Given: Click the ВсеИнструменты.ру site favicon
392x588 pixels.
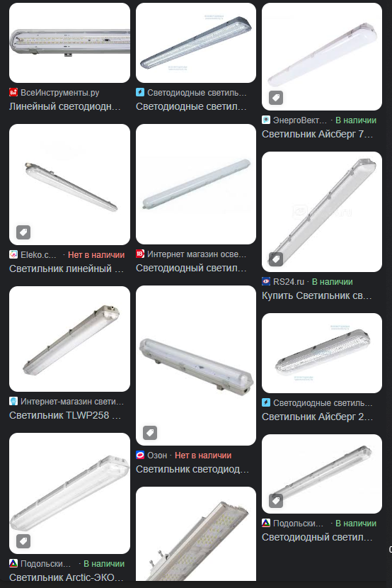Looking at the screenshot, I should (x=13, y=92).
